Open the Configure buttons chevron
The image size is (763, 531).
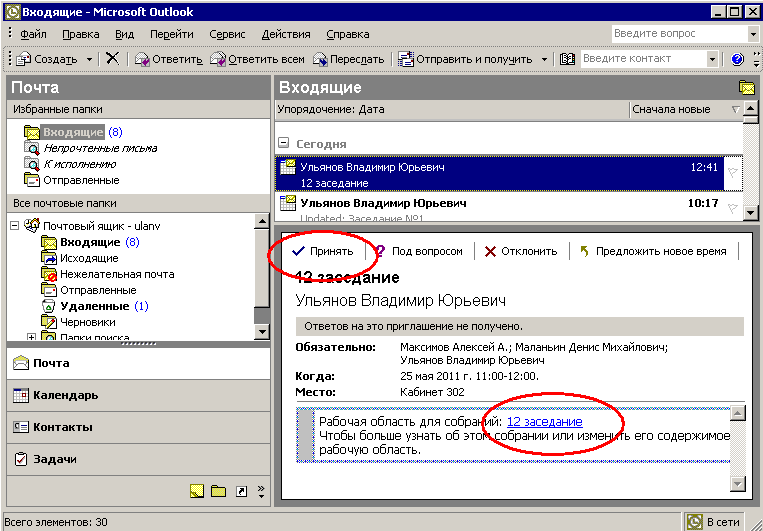click(261, 492)
